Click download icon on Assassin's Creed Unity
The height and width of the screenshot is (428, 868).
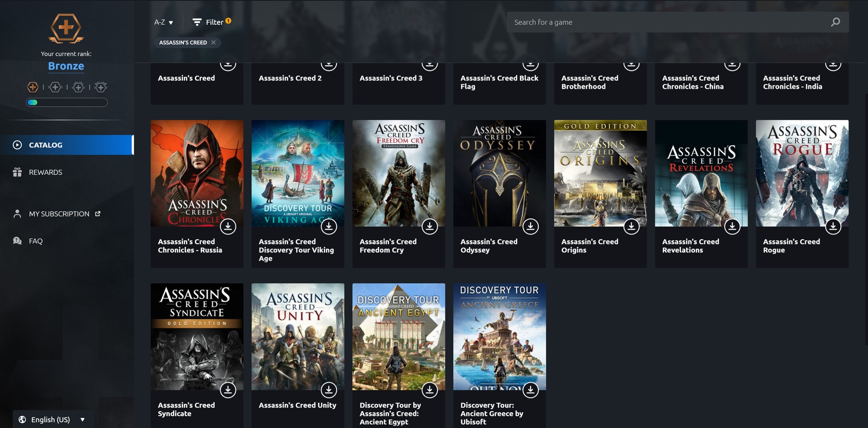click(328, 389)
